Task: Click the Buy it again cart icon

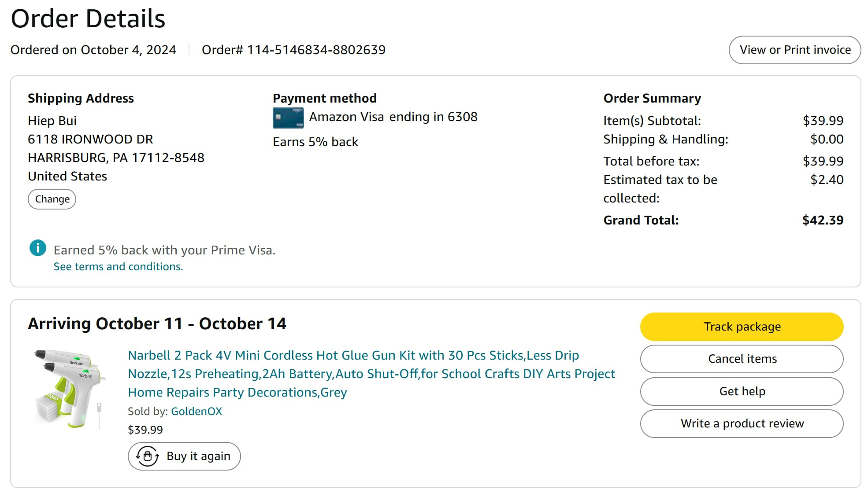Action: (148, 456)
